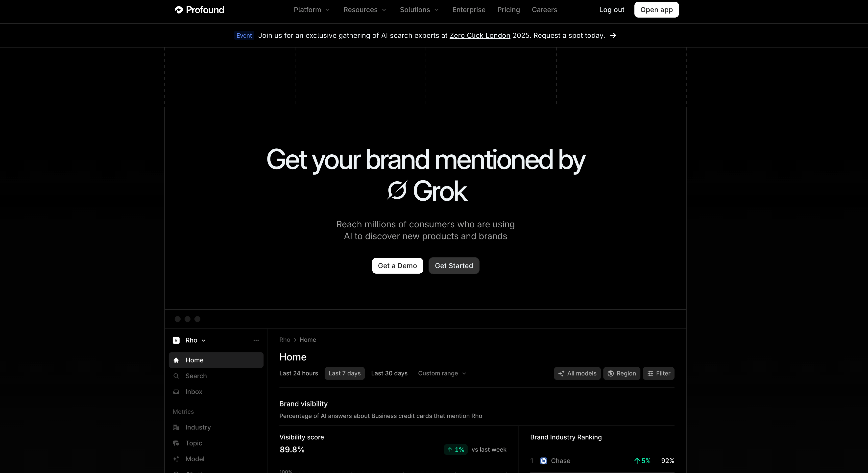Viewport: 868px width, 473px height.
Task: Open the Pricing page
Action: pyautogui.click(x=508, y=9)
